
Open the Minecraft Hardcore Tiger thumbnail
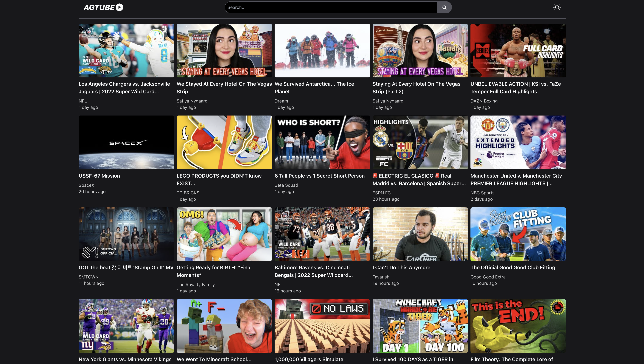[x=420, y=326]
